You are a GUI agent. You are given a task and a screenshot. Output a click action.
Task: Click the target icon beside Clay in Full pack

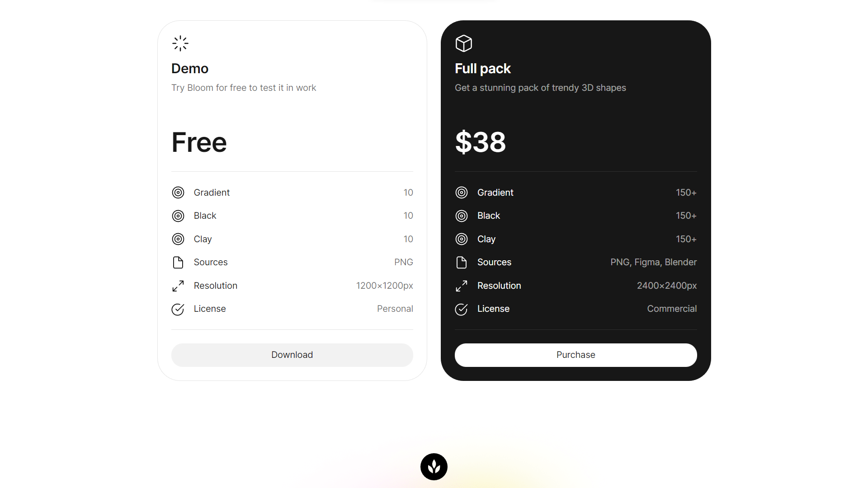(462, 239)
